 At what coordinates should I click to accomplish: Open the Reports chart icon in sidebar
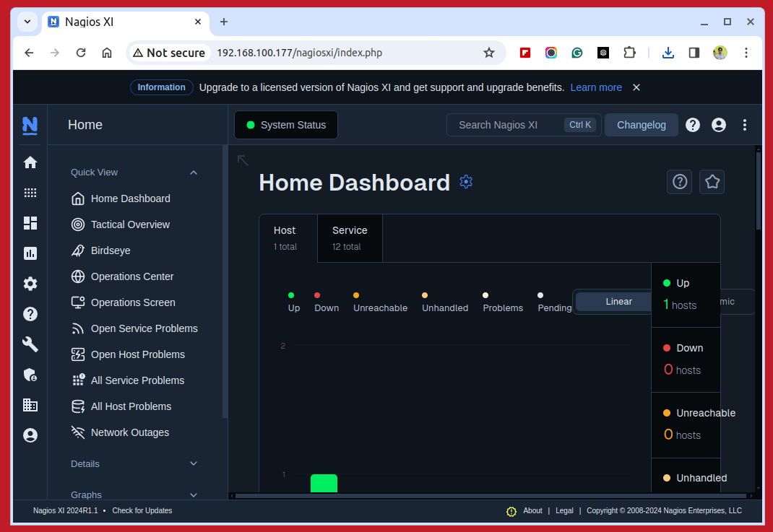tap(30, 253)
